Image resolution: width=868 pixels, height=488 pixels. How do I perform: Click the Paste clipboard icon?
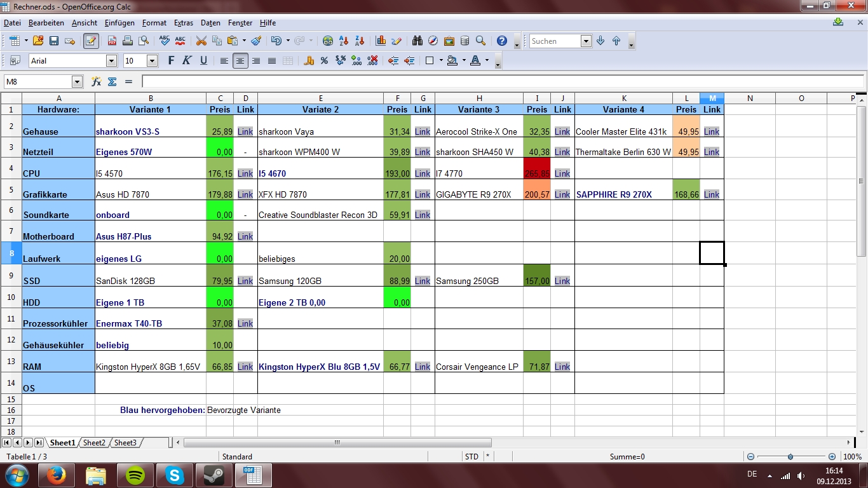click(233, 41)
